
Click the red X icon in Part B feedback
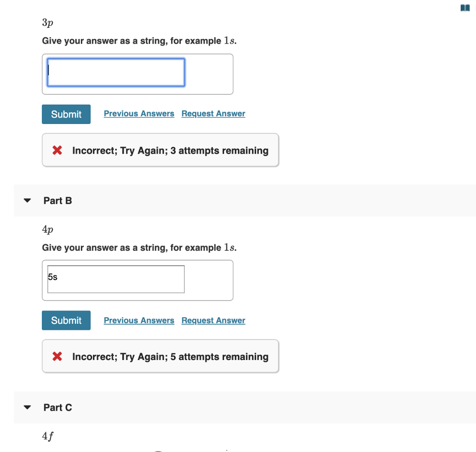point(57,356)
